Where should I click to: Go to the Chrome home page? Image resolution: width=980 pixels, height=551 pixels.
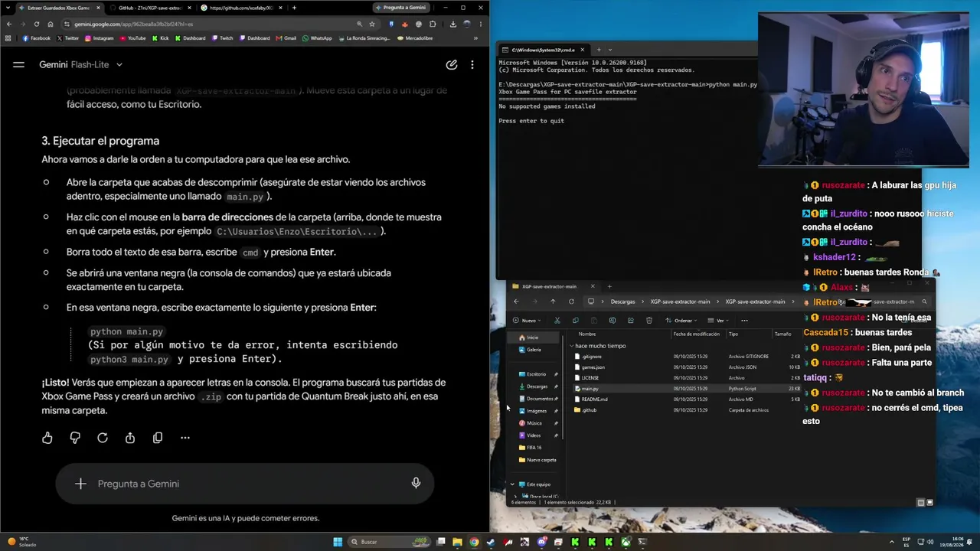[x=51, y=24]
